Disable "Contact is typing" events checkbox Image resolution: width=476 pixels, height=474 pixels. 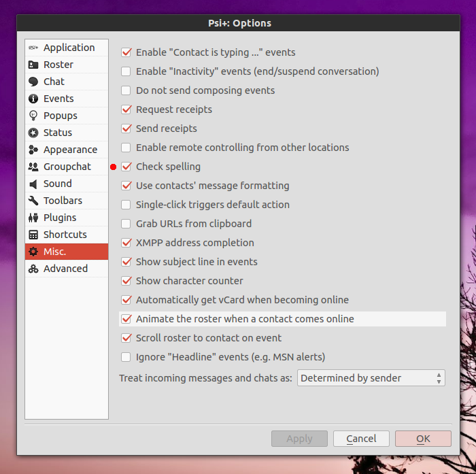pos(126,52)
